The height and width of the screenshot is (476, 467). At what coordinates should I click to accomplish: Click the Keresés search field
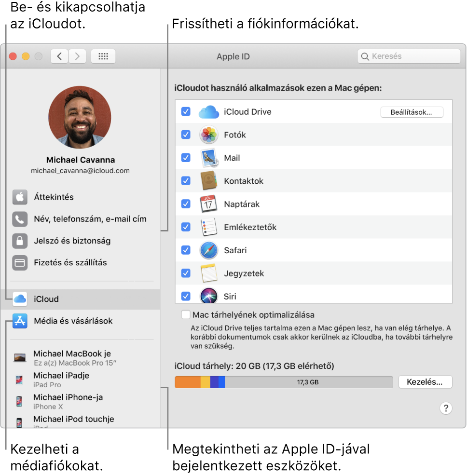409,56
